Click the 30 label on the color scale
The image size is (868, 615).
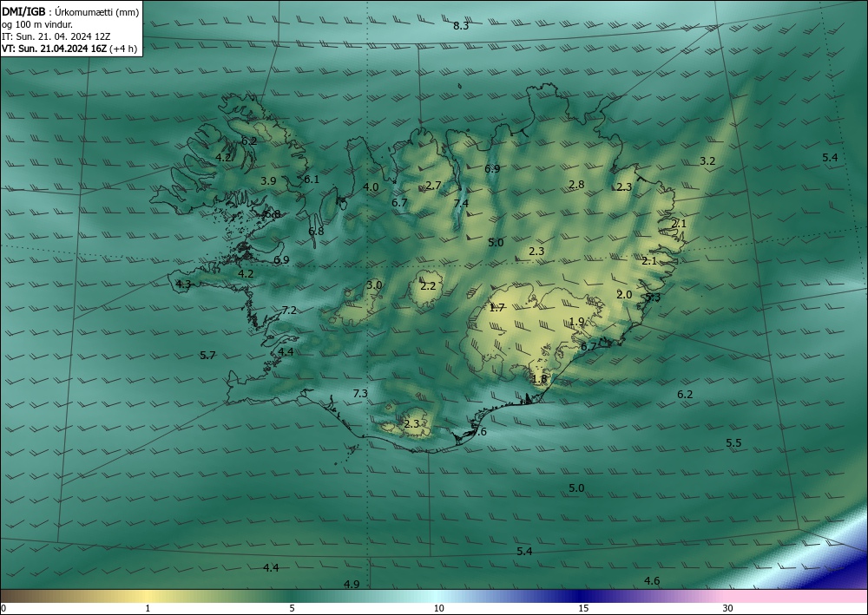(728, 608)
